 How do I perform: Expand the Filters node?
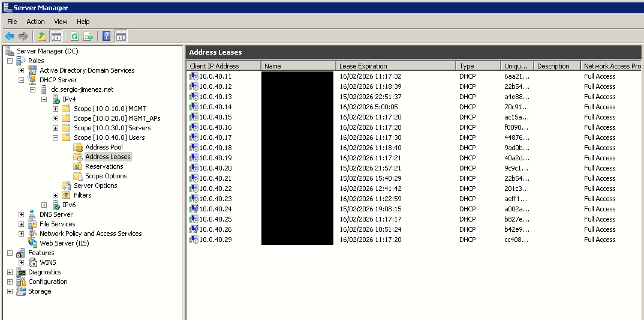(x=55, y=195)
